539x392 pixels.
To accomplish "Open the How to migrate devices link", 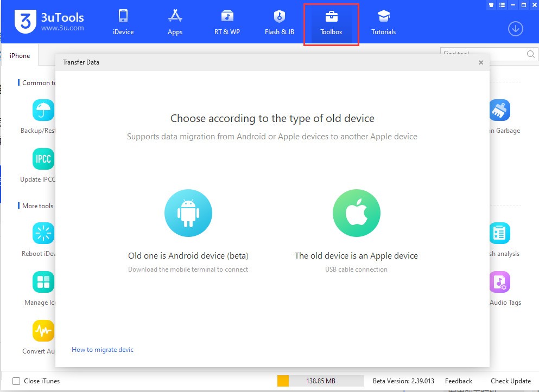I will [102, 350].
